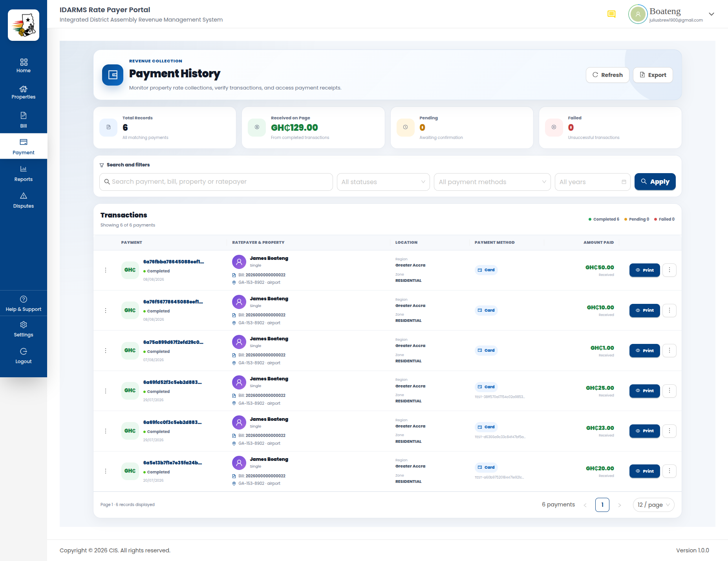The width and height of the screenshot is (728, 561).
Task: Click the next page arrow
Action: coord(620,505)
